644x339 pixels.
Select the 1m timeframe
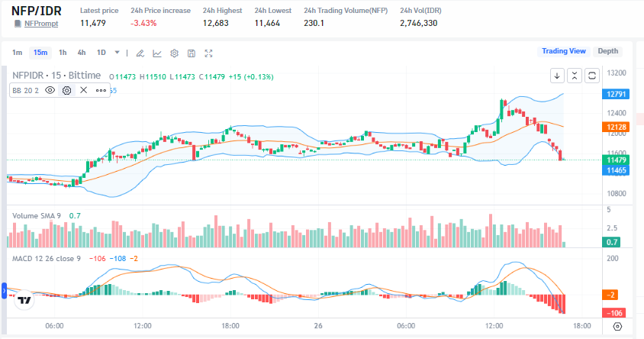pyautogui.click(x=18, y=53)
